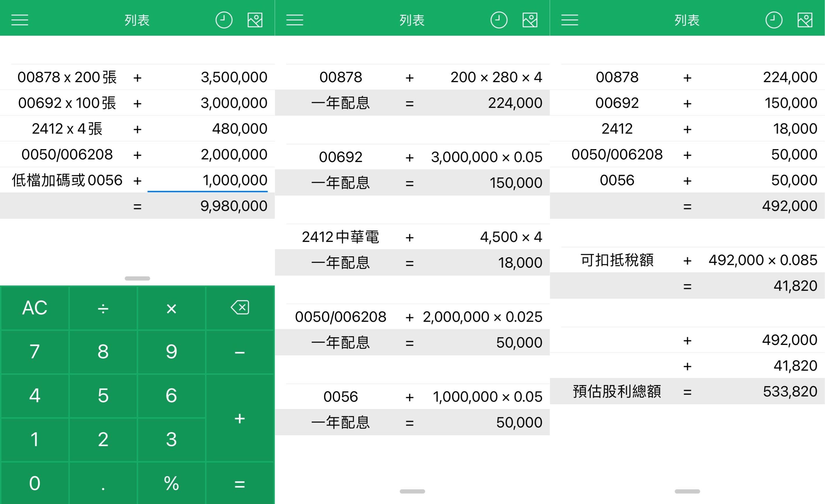Select the label '00692 x 100張'
Image resolution: width=825 pixels, height=504 pixels.
(67, 103)
